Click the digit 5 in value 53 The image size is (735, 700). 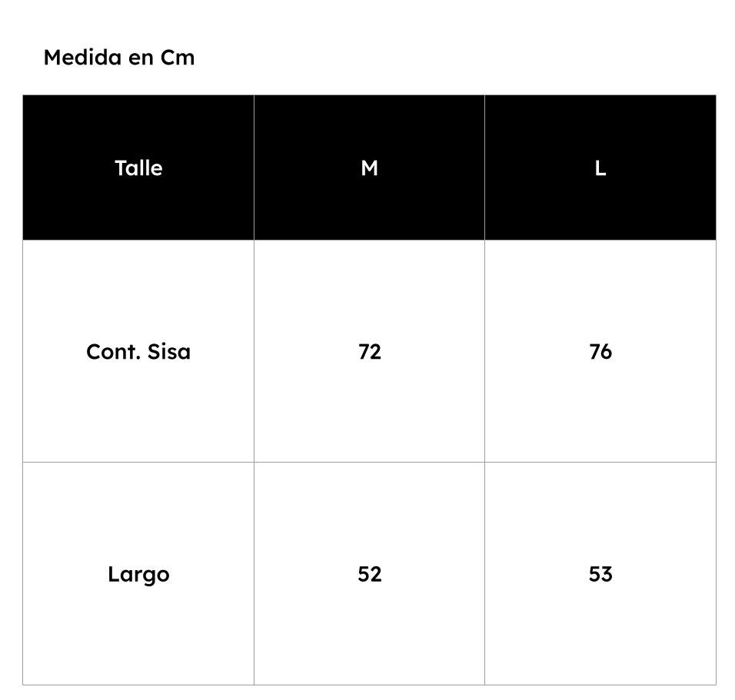(594, 575)
